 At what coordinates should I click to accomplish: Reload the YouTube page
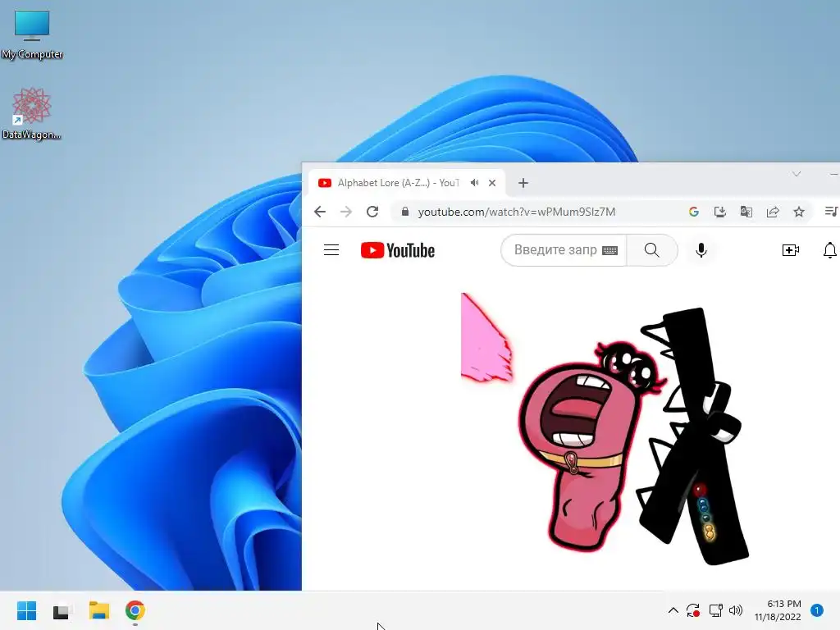372,212
